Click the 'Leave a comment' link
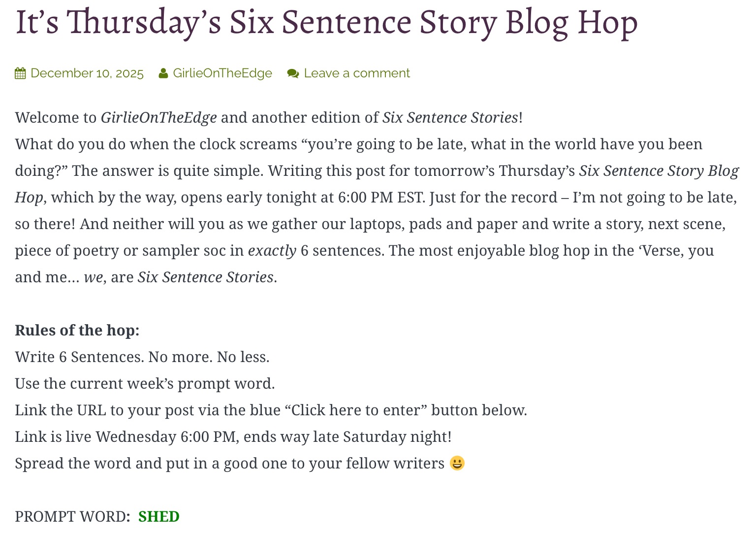 (x=356, y=73)
